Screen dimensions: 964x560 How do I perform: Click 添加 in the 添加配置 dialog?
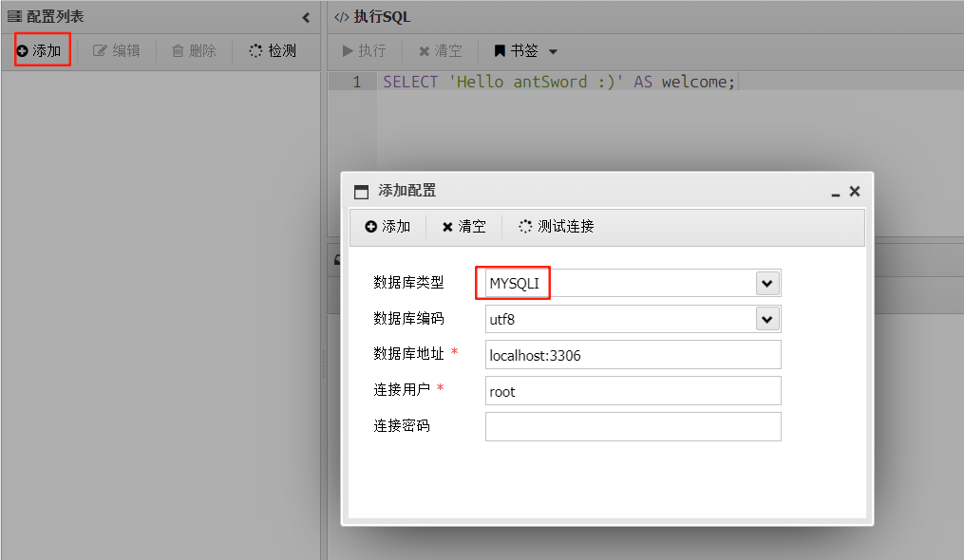tap(387, 226)
